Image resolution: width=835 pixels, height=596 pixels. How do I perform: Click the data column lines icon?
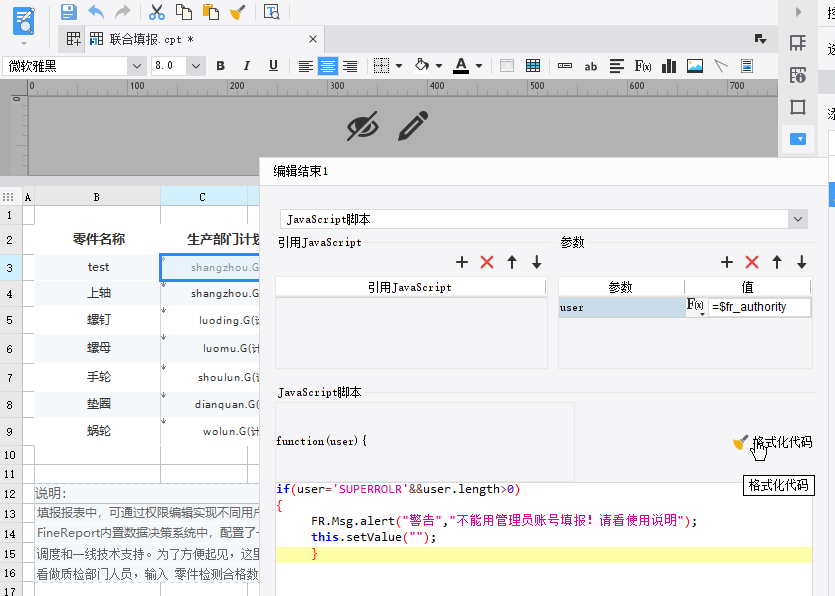[x=617, y=66]
